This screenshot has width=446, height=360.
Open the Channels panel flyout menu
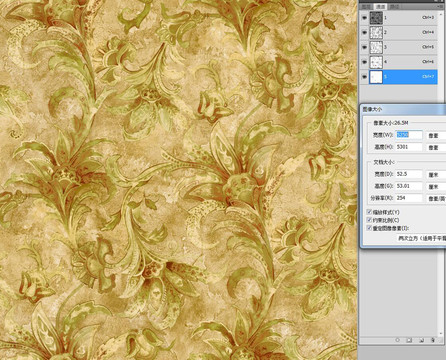(439, 6)
